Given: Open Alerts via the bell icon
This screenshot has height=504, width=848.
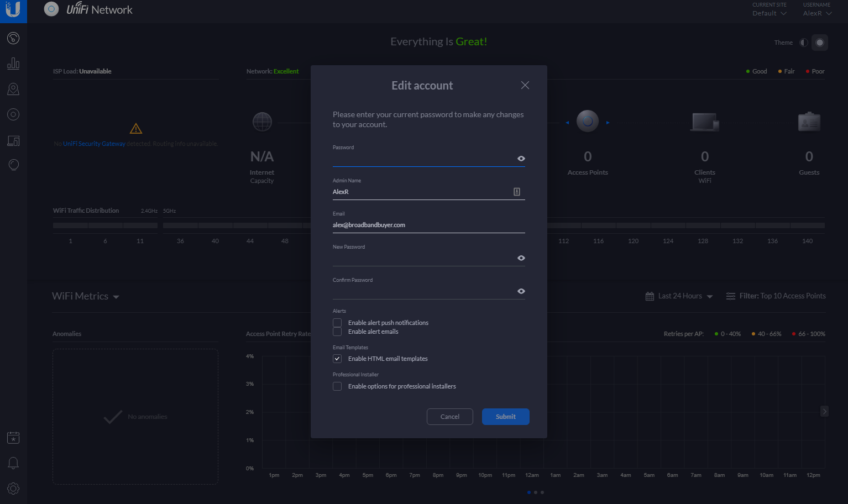Looking at the screenshot, I should [13, 463].
